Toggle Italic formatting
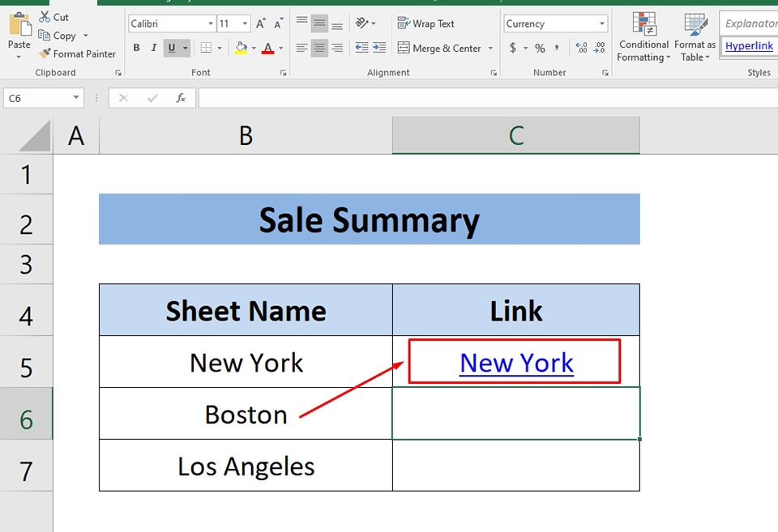This screenshot has height=532, width=778. pyautogui.click(x=155, y=48)
